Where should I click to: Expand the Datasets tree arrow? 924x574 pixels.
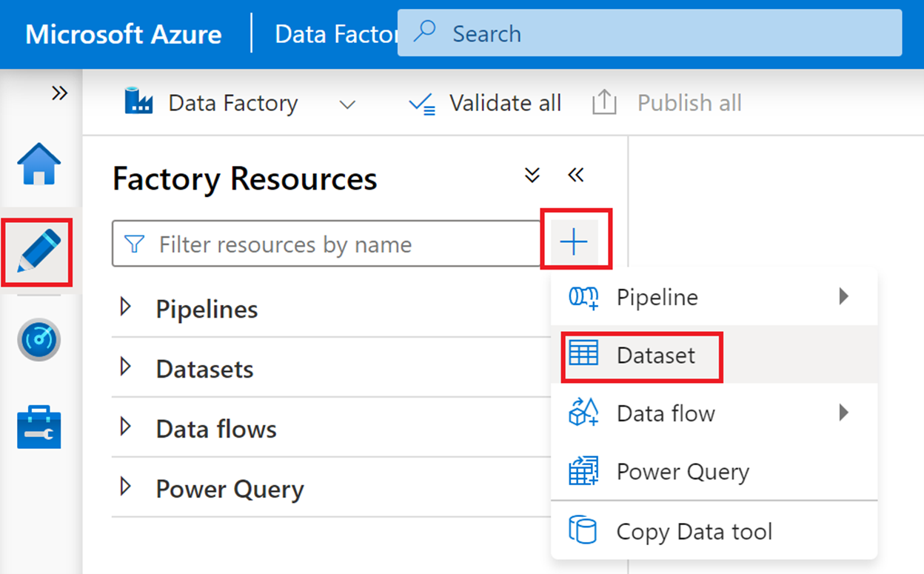(x=125, y=367)
